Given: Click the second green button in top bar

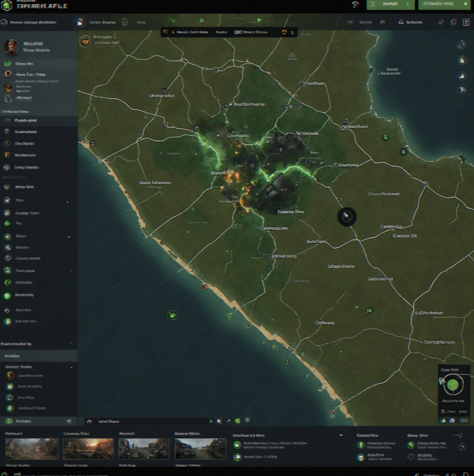Looking at the screenshot, I should click(444, 4).
